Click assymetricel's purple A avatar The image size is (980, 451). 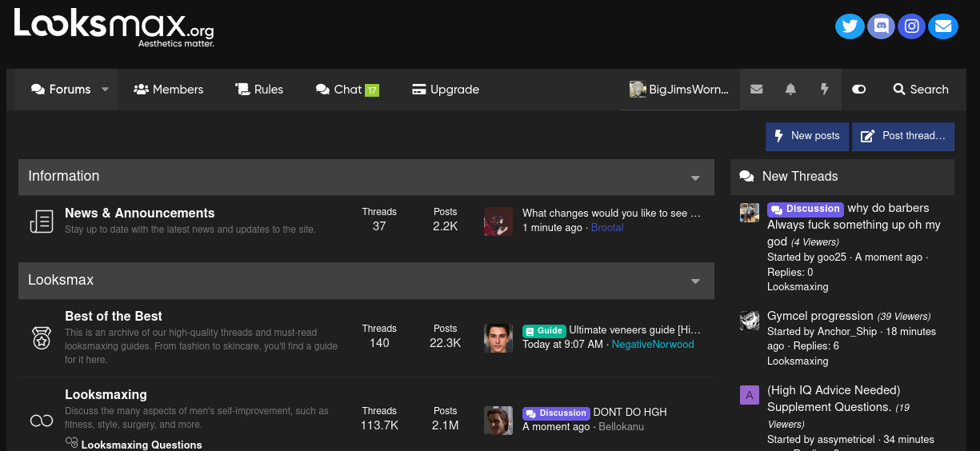coord(750,395)
